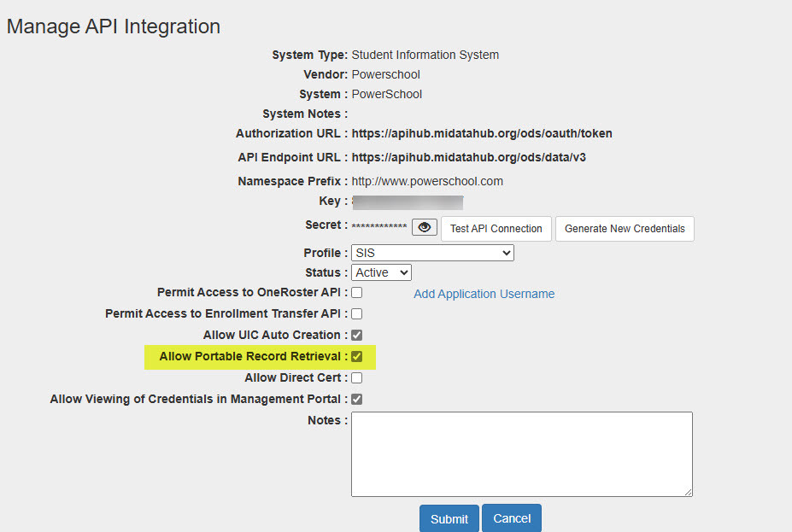Click the Test API Connection button

click(496, 229)
